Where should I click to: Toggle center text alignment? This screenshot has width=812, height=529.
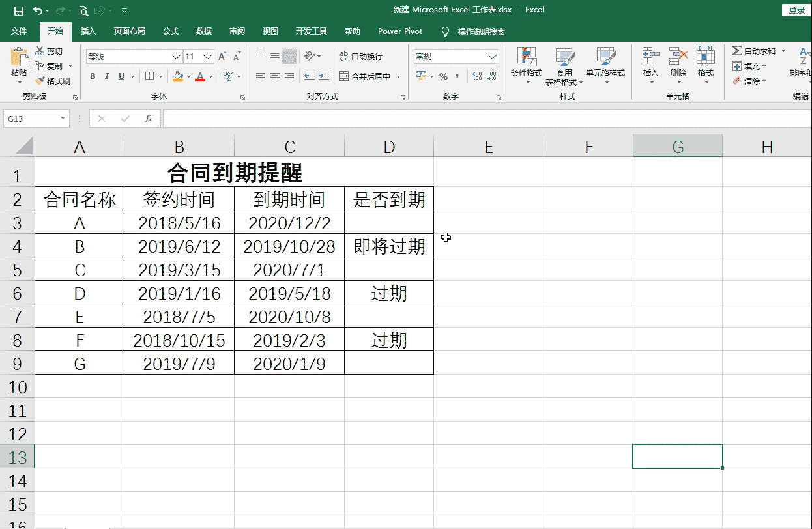point(275,76)
